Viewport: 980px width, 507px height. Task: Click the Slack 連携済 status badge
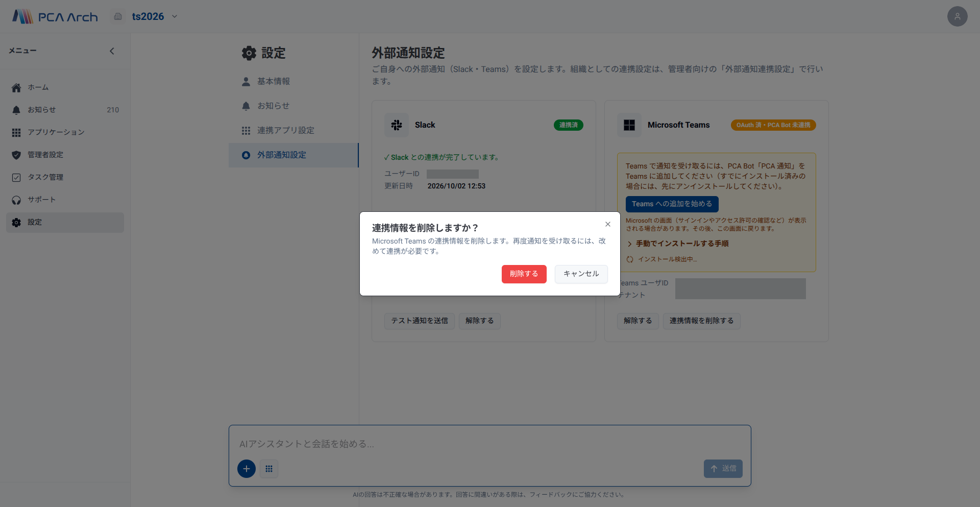(568, 125)
